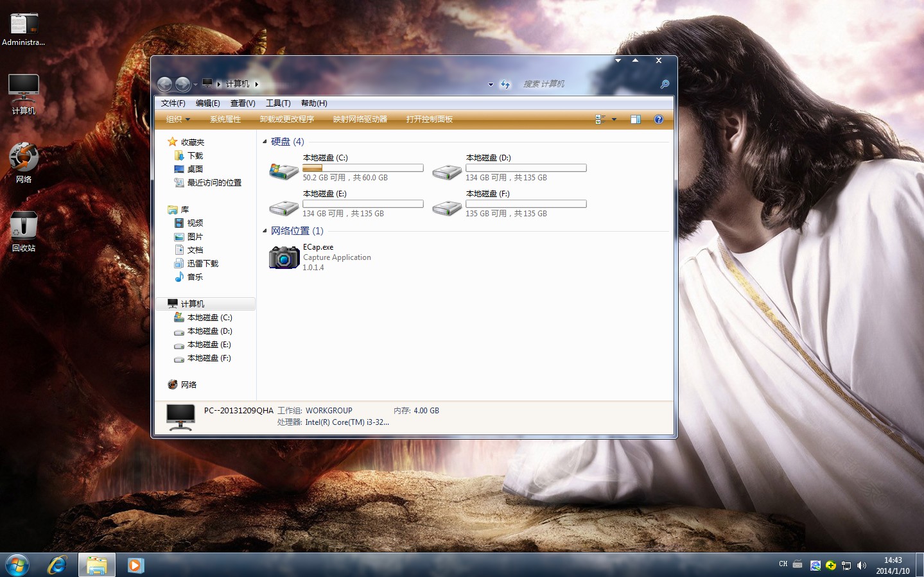
Task: Click the CH language indicator on the taskbar
Action: click(783, 564)
